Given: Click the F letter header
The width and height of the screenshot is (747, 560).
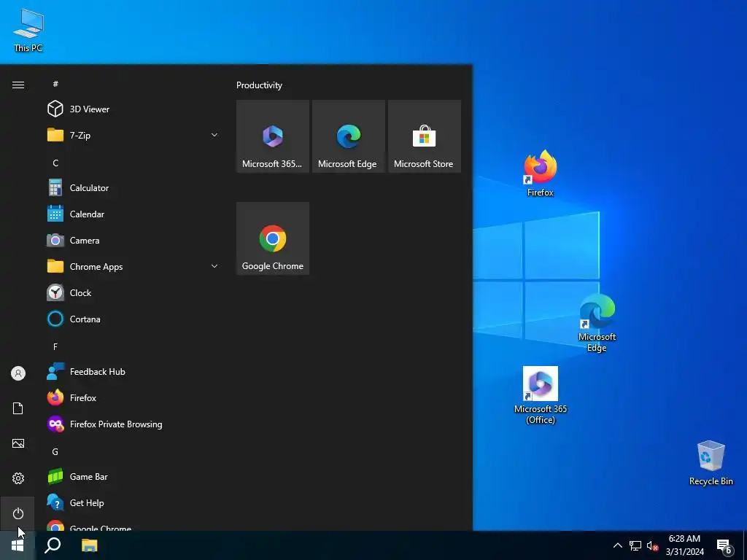Looking at the screenshot, I should (55, 346).
